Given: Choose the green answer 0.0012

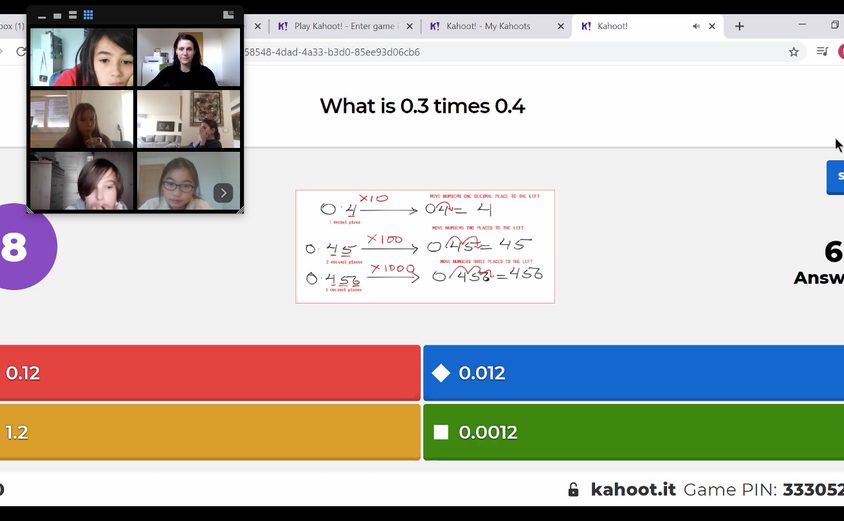Looking at the screenshot, I should point(633,432).
